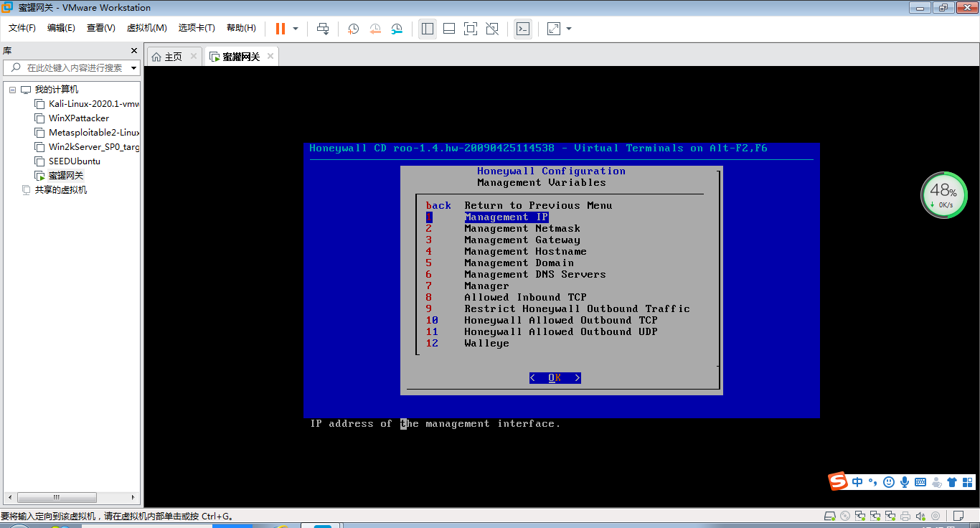Select 蜜罐网关 in the library tree

pos(66,176)
